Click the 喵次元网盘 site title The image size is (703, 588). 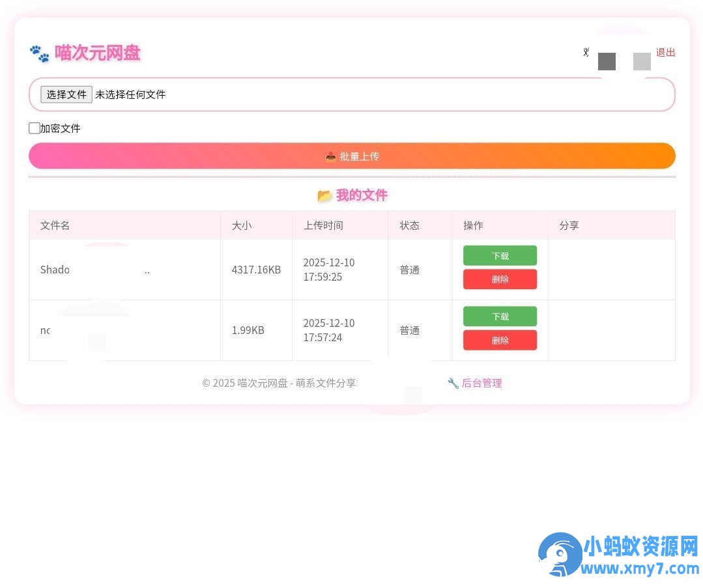coord(97,53)
